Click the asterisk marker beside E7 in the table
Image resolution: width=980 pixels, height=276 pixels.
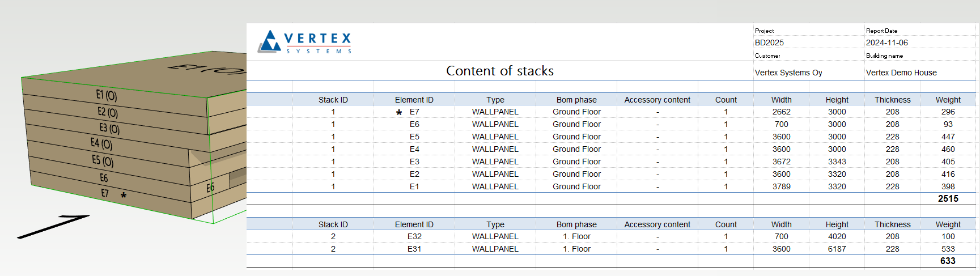tap(399, 113)
